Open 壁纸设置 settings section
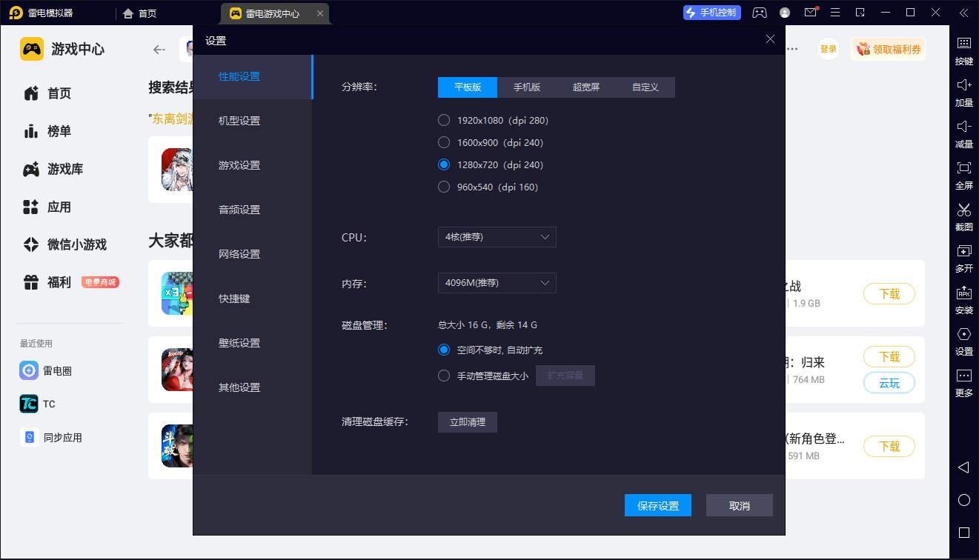The image size is (979, 560). click(253, 343)
